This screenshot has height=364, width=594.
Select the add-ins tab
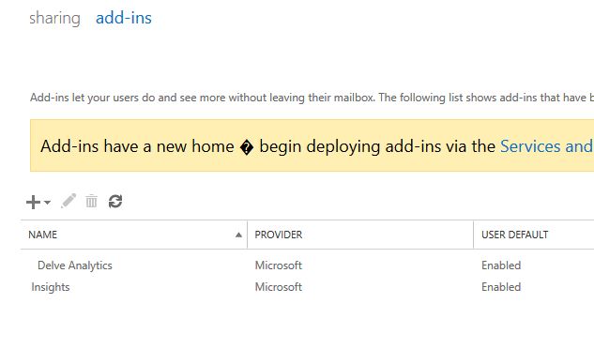(124, 18)
